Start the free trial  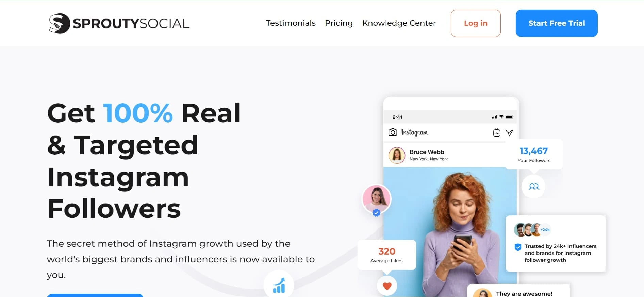tap(556, 23)
